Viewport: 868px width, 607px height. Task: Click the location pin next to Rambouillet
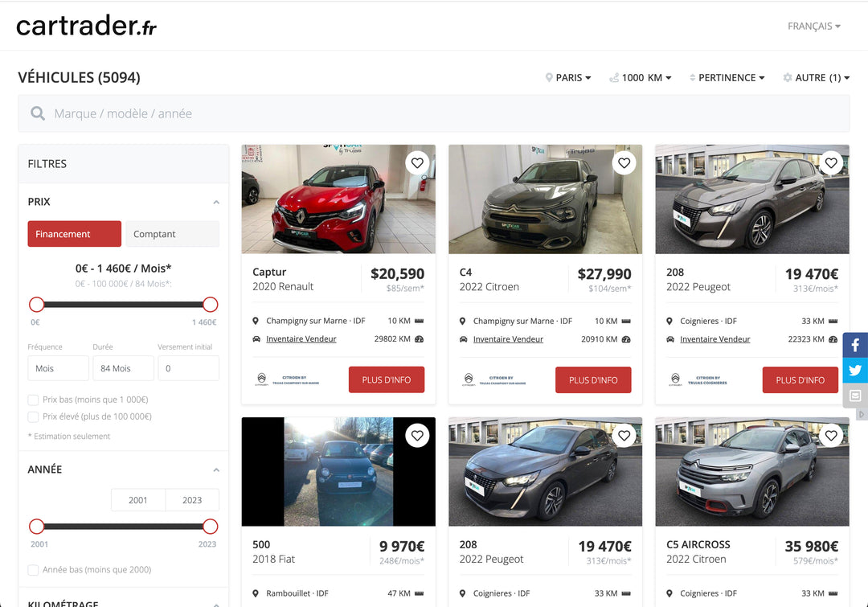256,593
